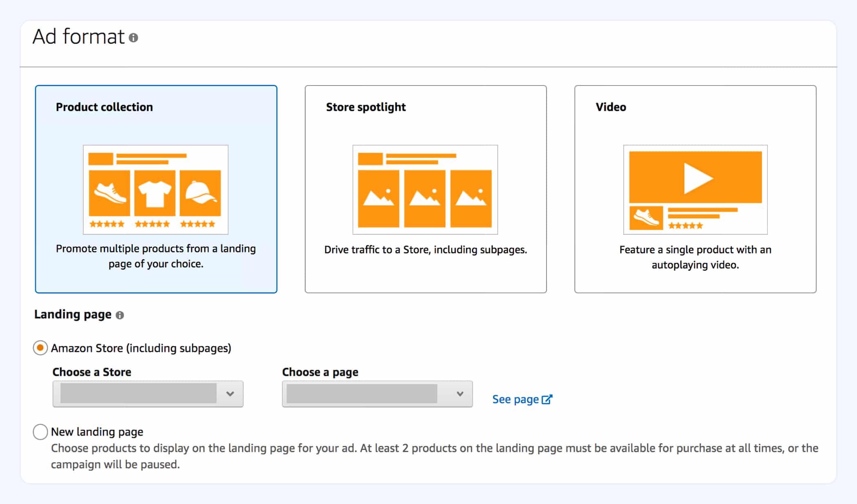This screenshot has width=857, height=504.
Task: Open the Choose a page dropdown
Action: pos(377,394)
